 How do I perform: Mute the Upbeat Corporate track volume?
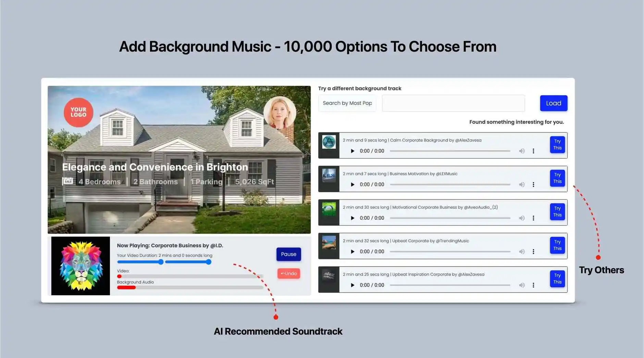522,251
